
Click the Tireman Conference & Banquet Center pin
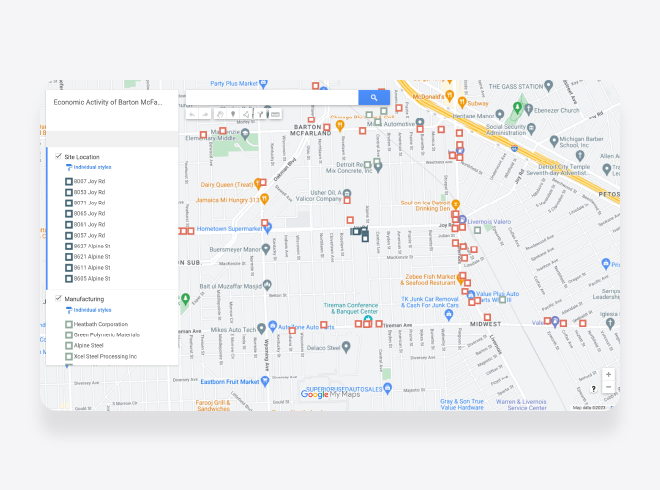click(368, 319)
